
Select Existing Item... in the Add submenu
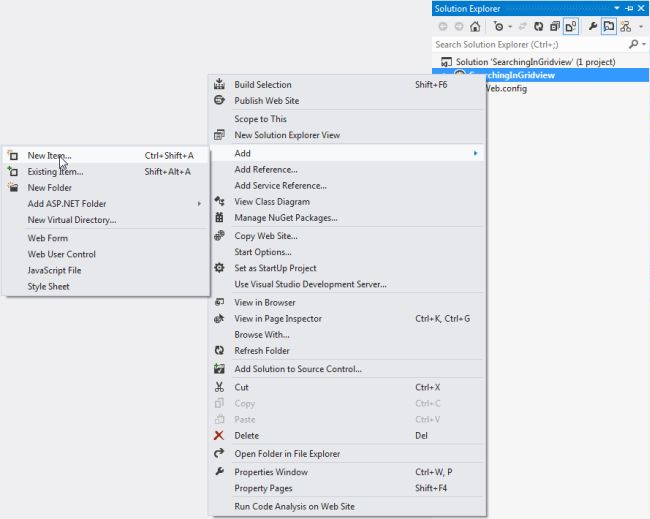105,172
